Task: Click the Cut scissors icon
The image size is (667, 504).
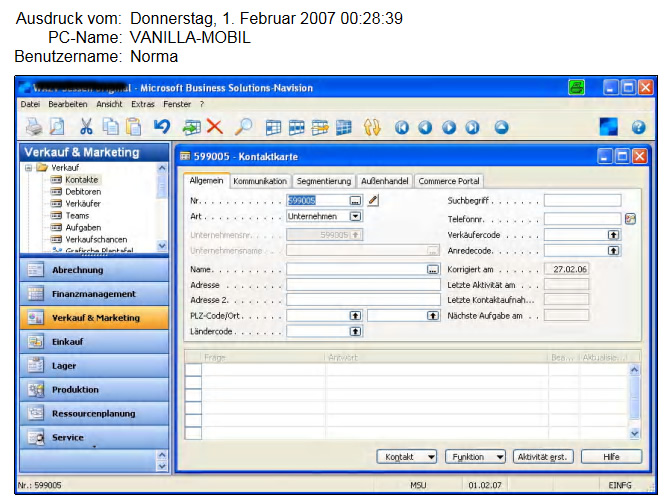Action: (x=86, y=127)
